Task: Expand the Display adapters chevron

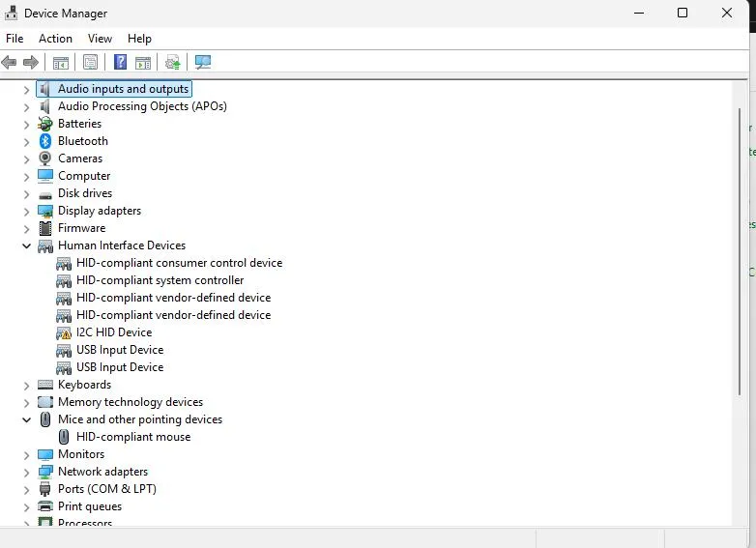Action: [26, 212]
